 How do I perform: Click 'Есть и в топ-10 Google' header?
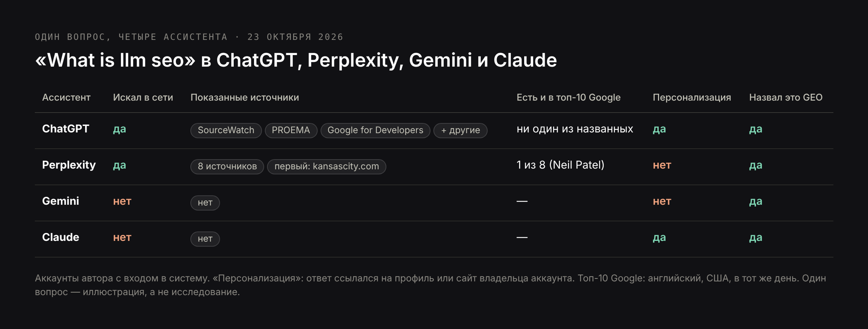[x=568, y=97]
